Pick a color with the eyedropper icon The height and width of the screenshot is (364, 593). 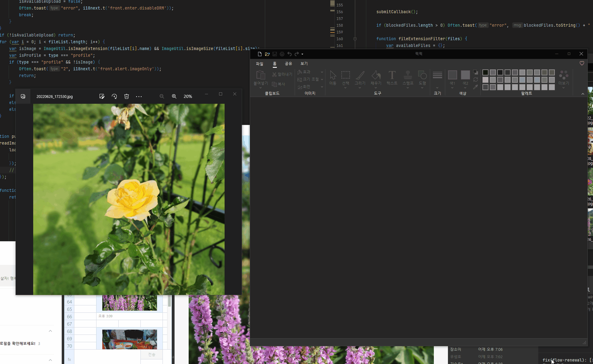pyautogui.click(x=476, y=87)
